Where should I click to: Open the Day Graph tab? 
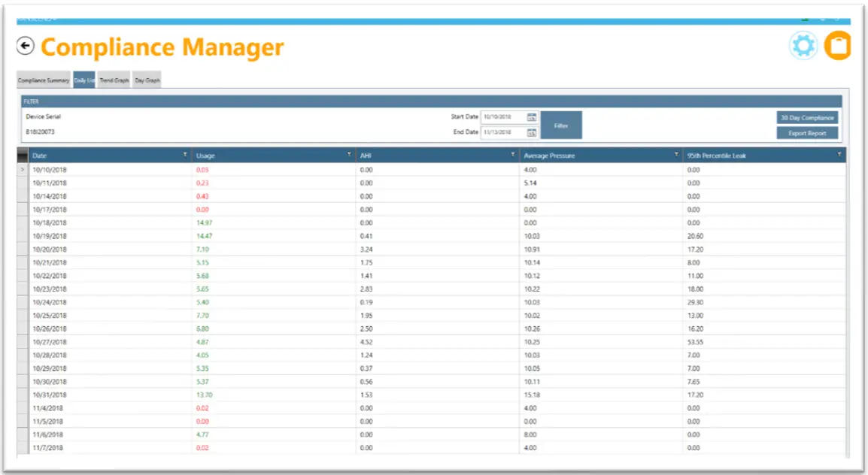(x=147, y=80)
